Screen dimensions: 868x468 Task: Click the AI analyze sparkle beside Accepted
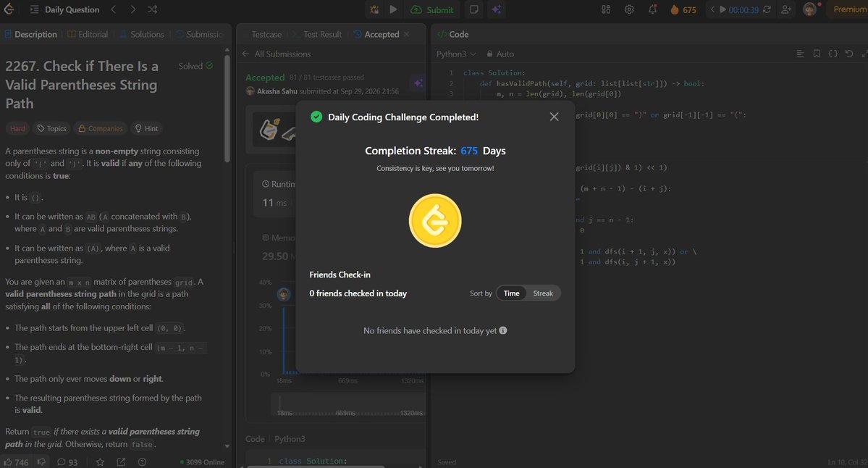(418, 83)
